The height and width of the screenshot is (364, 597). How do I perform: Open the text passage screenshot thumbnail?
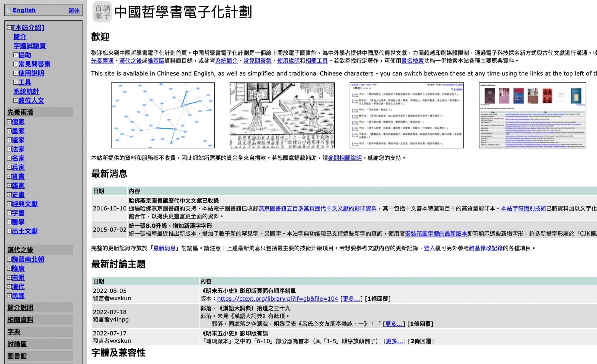[406, 115]
